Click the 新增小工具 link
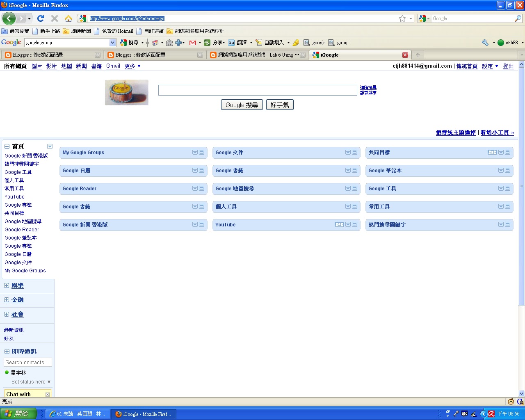Screen dimensions: 525x420 [497, 132]
